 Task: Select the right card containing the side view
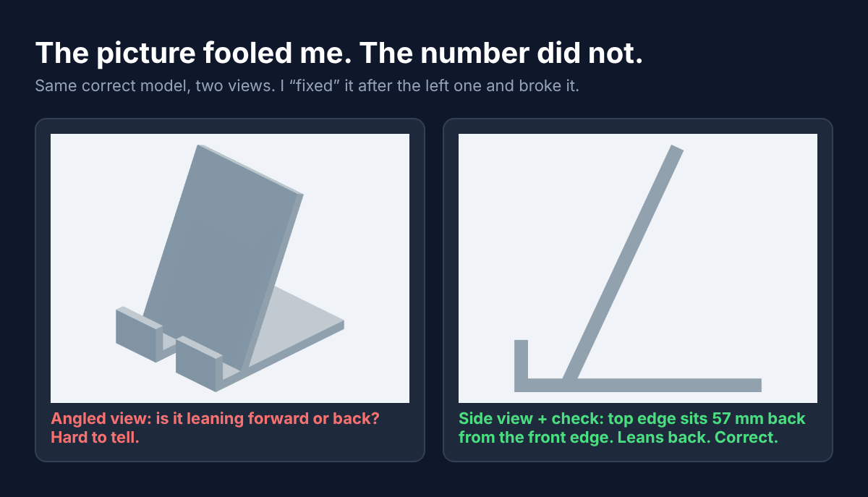[638, 289]
